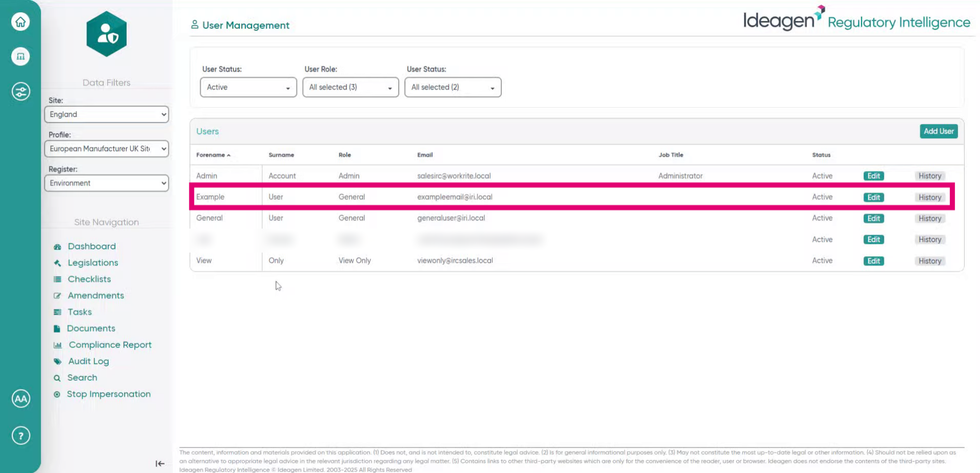Click the Tasks icon in navigation
The image size is (980, 473).
[x=57, y=312]
